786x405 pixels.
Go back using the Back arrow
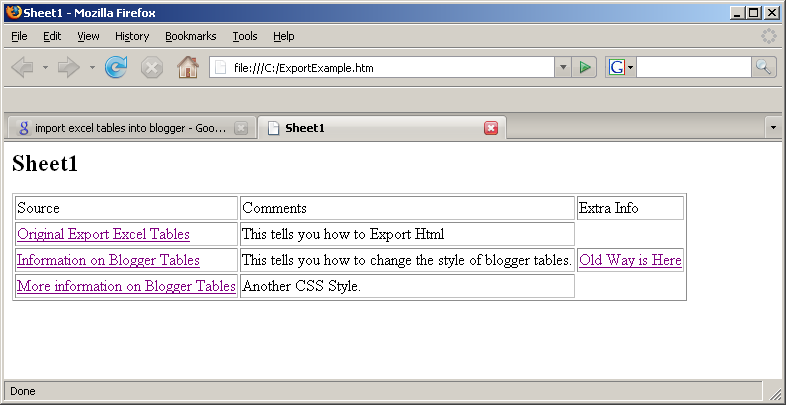[22, 67]
